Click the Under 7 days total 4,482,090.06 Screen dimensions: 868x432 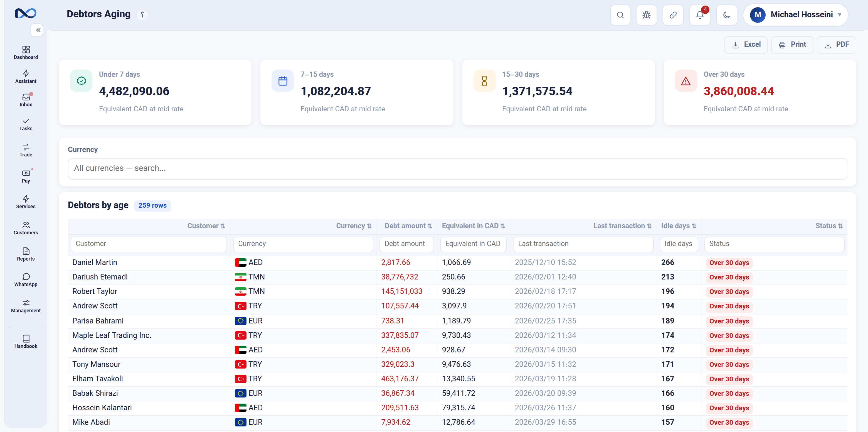pos(134,91)
